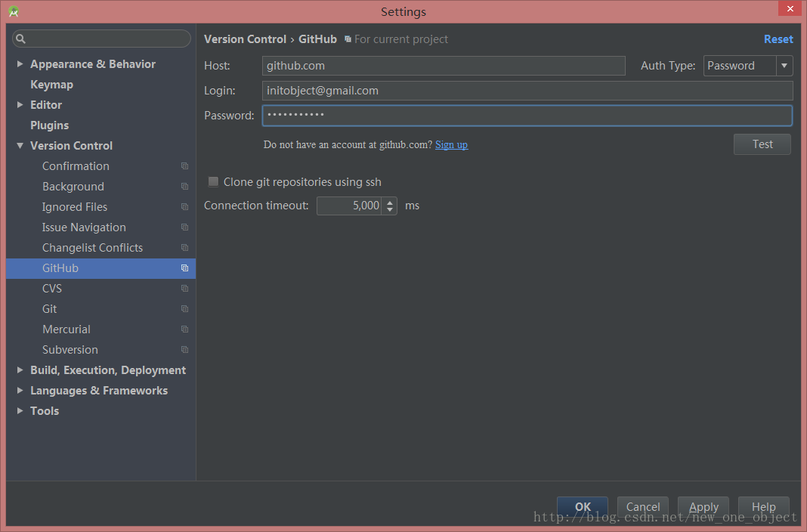This screenshot has height=532, width=807.
Task: Click the project-level icon beside Ignored Files
Action: 184,207
